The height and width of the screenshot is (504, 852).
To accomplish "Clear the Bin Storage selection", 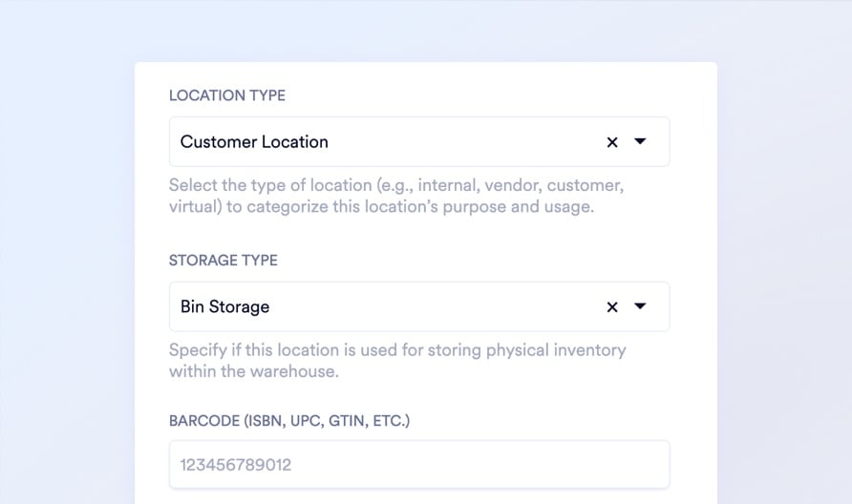I will click(612, 306).
